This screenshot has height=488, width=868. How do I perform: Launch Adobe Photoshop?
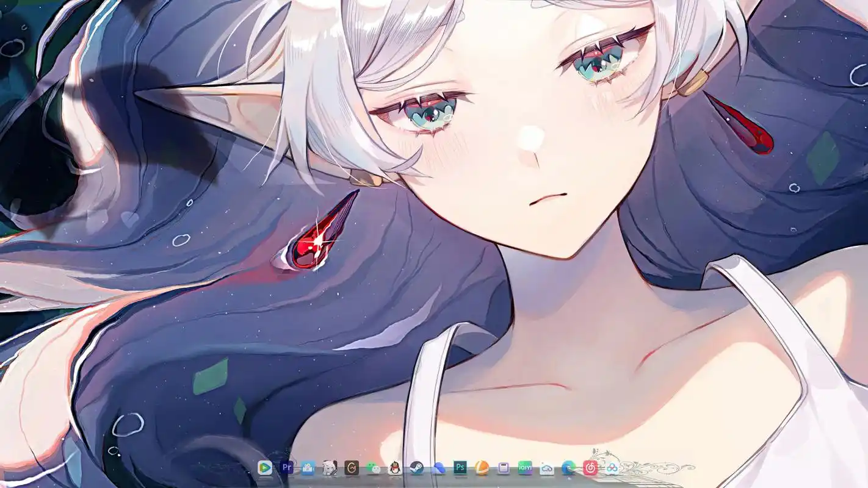pyautogui.click(x=460, y=468)
